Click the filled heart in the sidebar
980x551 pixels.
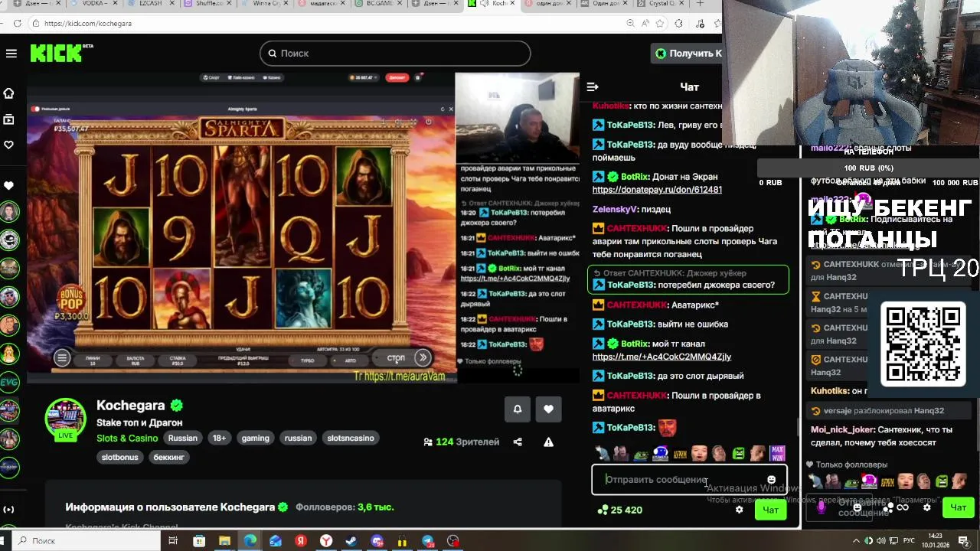pyautogui.click(x=9, y=185)
